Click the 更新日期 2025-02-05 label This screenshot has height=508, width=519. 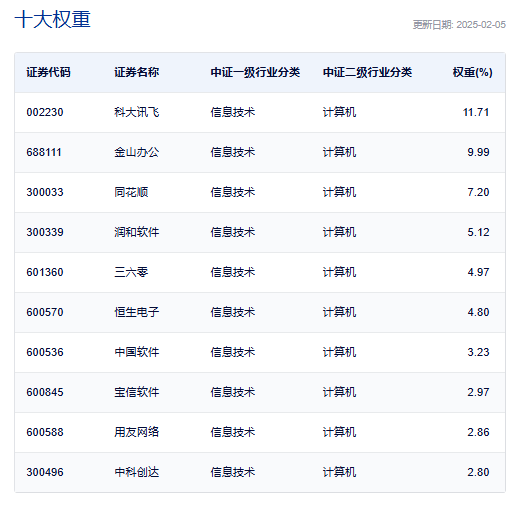tap(459, 25)
